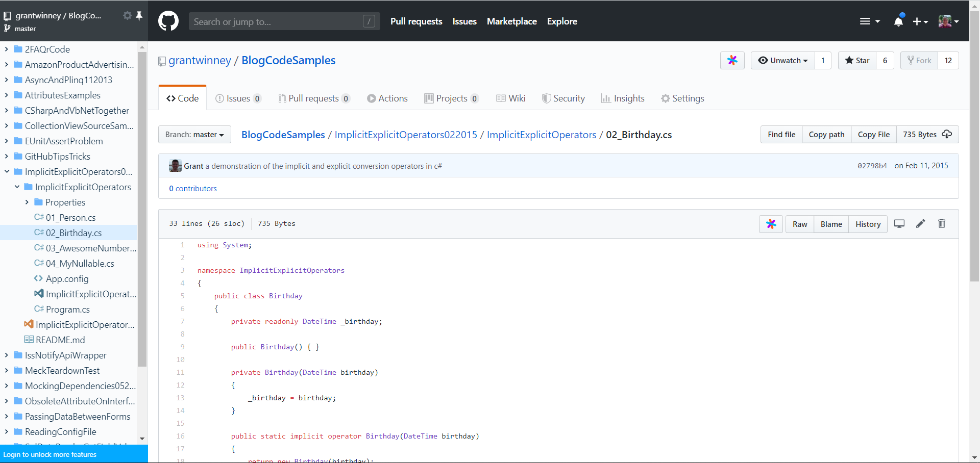Collapse the ImplicitExplicitOperators subfolder
Screen dimensions: 980x463
tap(17, 187)
